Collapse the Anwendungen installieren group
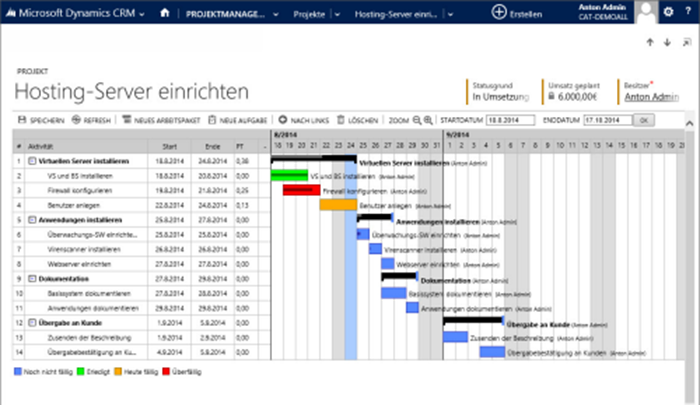 click(x=32, y=219)
